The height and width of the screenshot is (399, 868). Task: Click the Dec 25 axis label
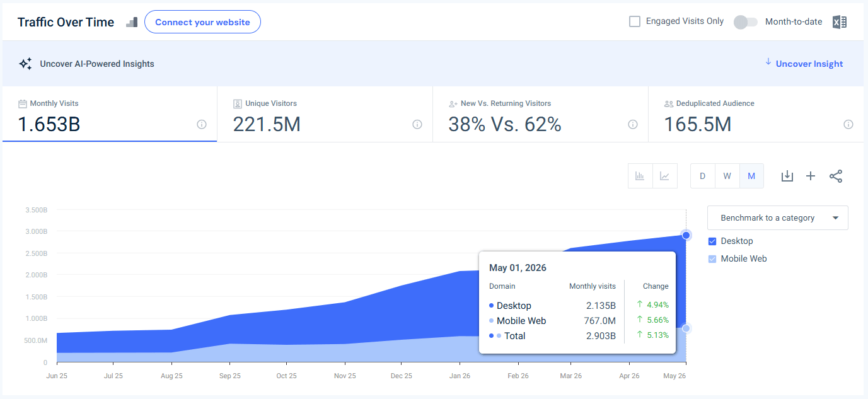(x=401, y=376)
